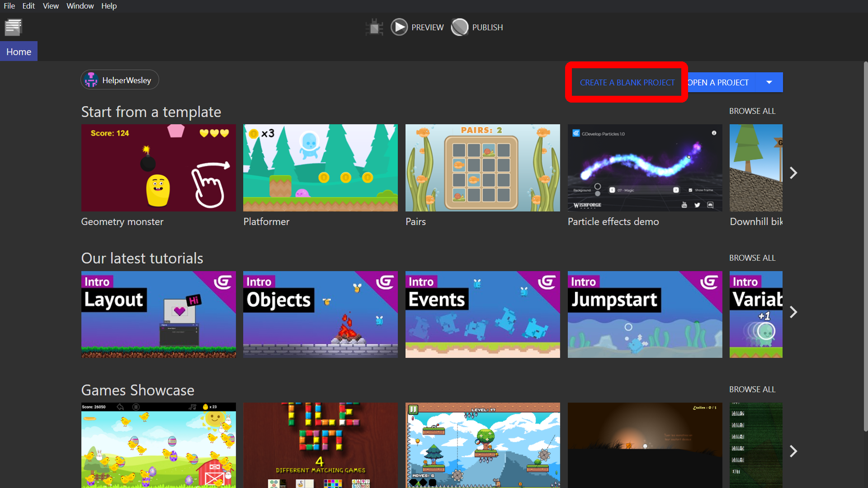This screenshot has width=868, height=488.
Task: Click the debugger bug icon
Action: click(374, 28)
